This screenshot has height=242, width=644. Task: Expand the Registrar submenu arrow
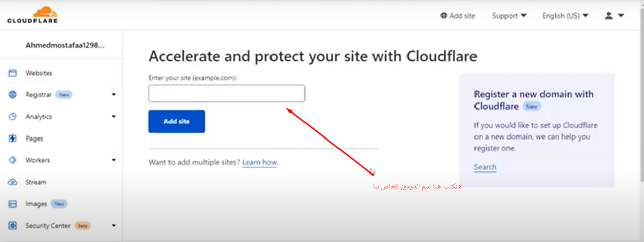click(x=114, y=95)
